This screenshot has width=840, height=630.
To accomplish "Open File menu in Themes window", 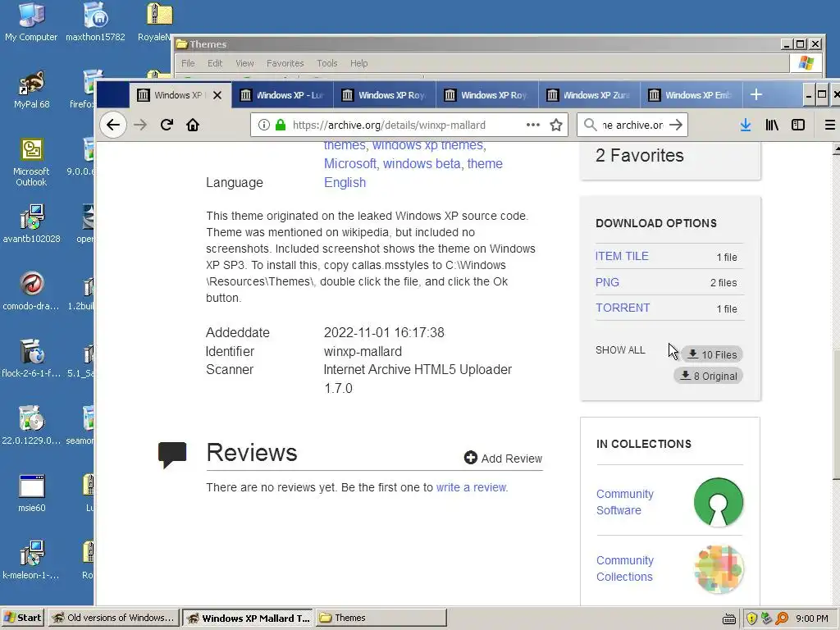I will click(188, 63).
